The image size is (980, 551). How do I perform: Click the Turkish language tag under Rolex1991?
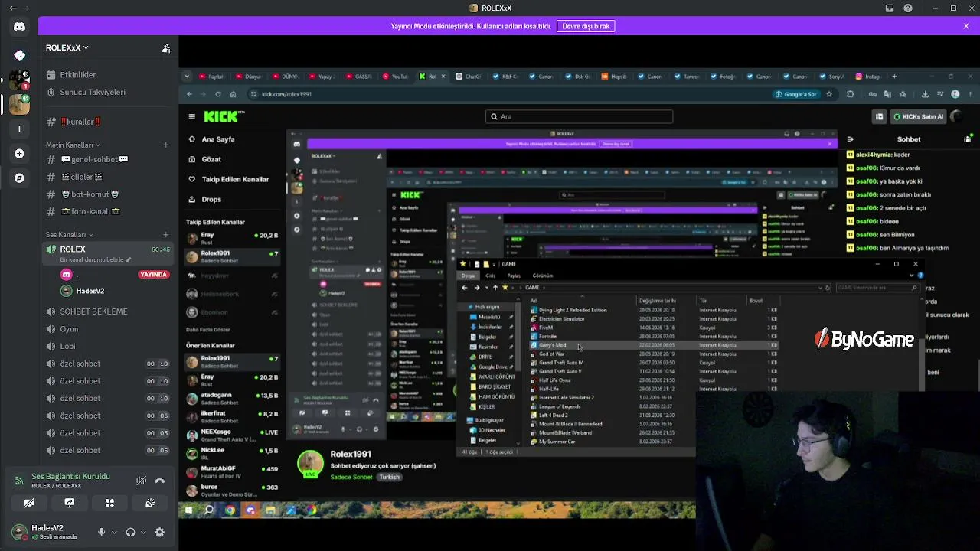(x=389, y=477)
